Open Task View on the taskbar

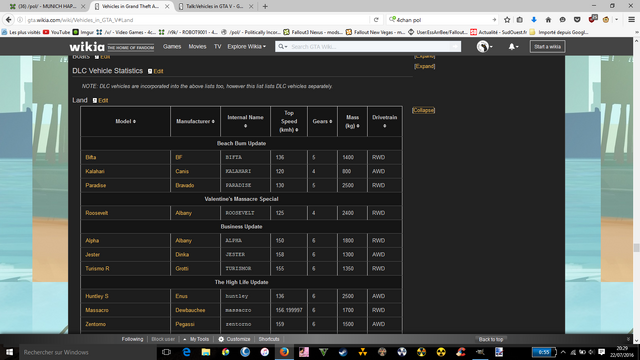pos(166,352)
